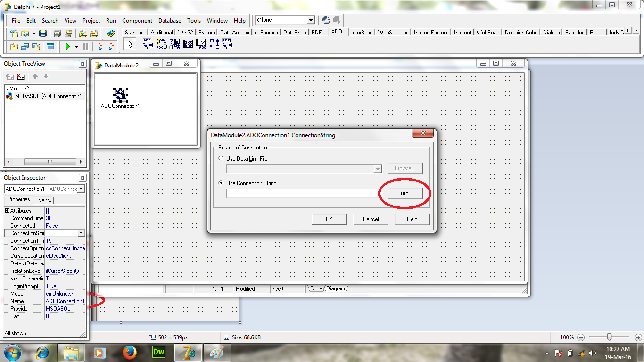This screenshot has height=362, width=644.
Task: Open the File menu
Action: tap(16, 21)
